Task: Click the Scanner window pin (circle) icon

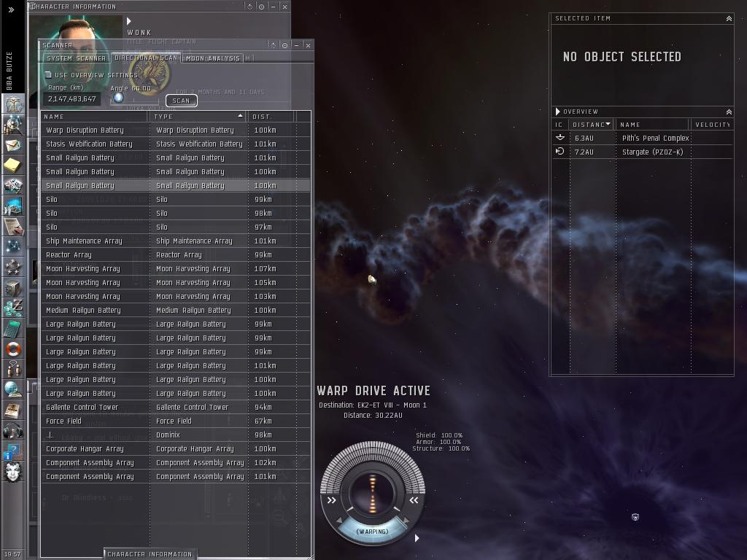Action: 285,45
